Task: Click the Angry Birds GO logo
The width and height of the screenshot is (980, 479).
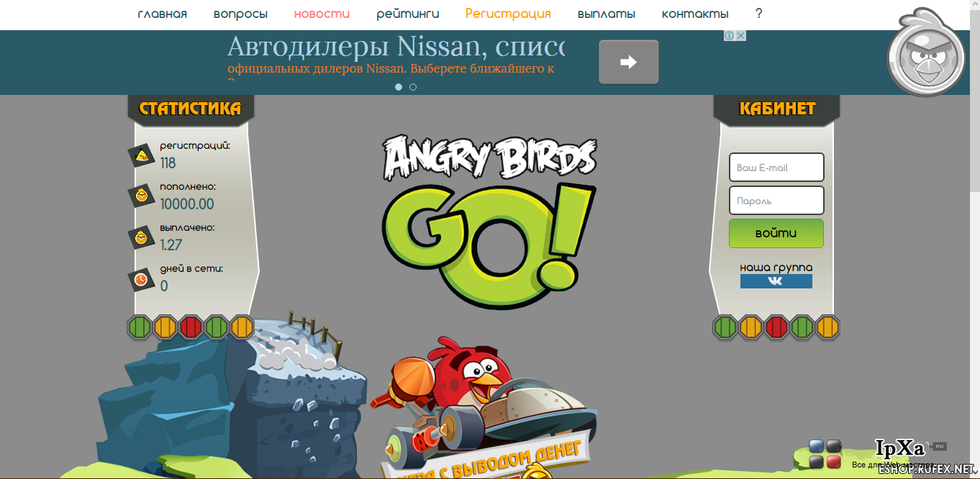Action: pyautogui.click(x=489, y=222)
